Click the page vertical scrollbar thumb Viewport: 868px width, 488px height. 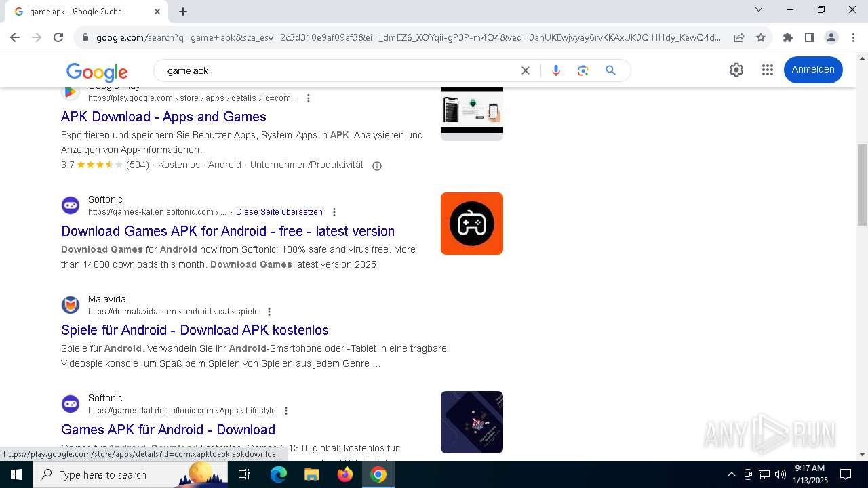click(x=862, y=184)
